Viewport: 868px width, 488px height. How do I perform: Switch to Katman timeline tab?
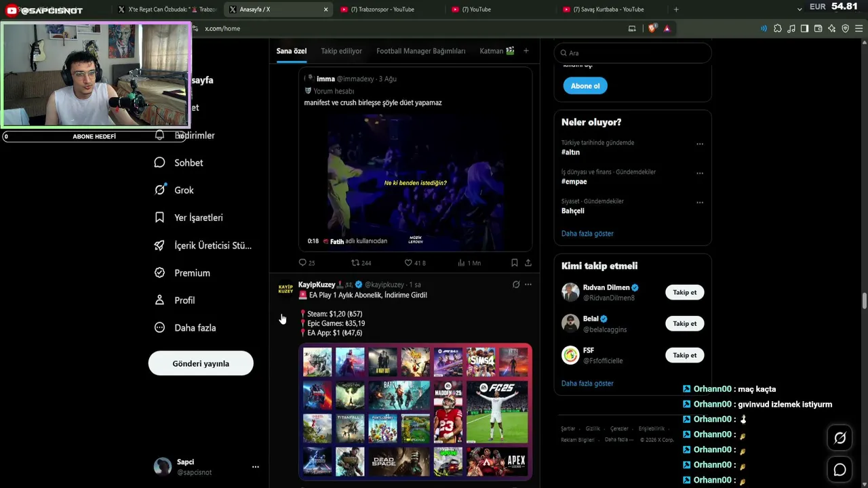click(x=497, y=51)
